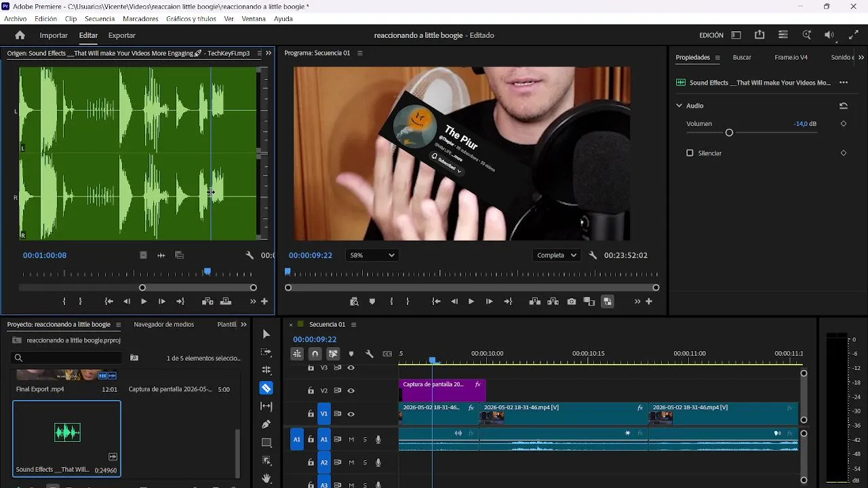The image size is (868, 488).
Task: Select the Hand tool
Action: pos(267,479)
